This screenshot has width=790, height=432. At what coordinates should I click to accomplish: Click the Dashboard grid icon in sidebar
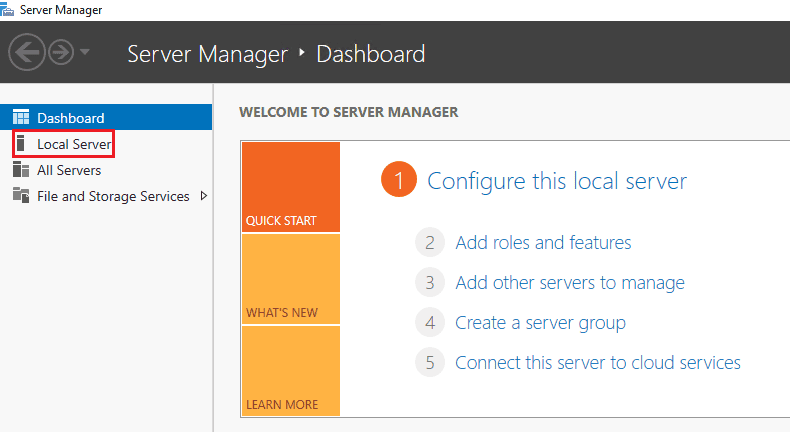click(21, 118)
